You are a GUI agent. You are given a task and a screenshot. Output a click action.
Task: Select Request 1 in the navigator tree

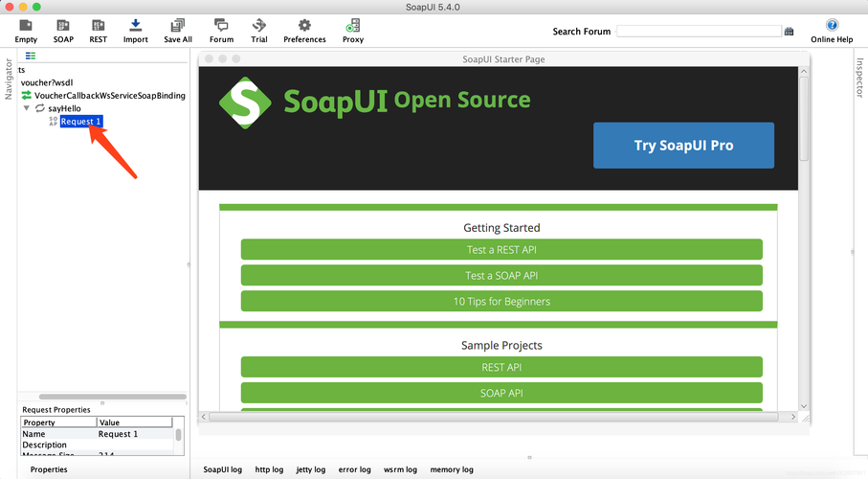pyautogui.click(x=80, y=122)
